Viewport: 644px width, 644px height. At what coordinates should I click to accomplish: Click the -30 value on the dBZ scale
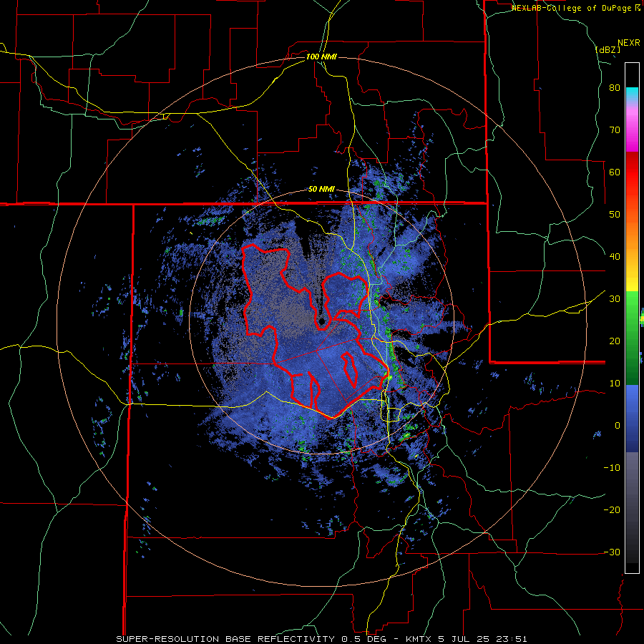pos(612,552)
